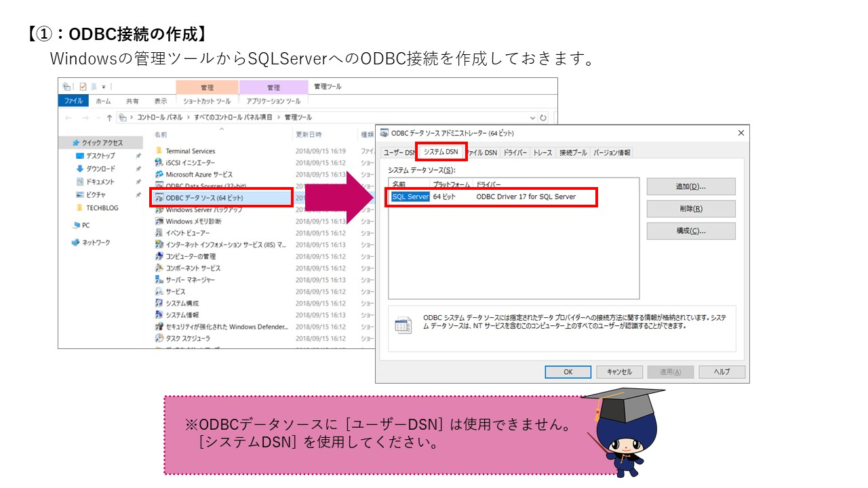The image size is (868, 488).
Task: Switch to the 表示 ribbon tab
Action: 162,99
